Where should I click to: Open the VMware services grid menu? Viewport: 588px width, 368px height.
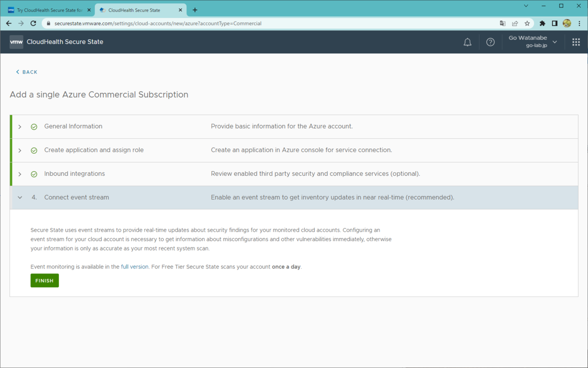(x=576, y=42)
